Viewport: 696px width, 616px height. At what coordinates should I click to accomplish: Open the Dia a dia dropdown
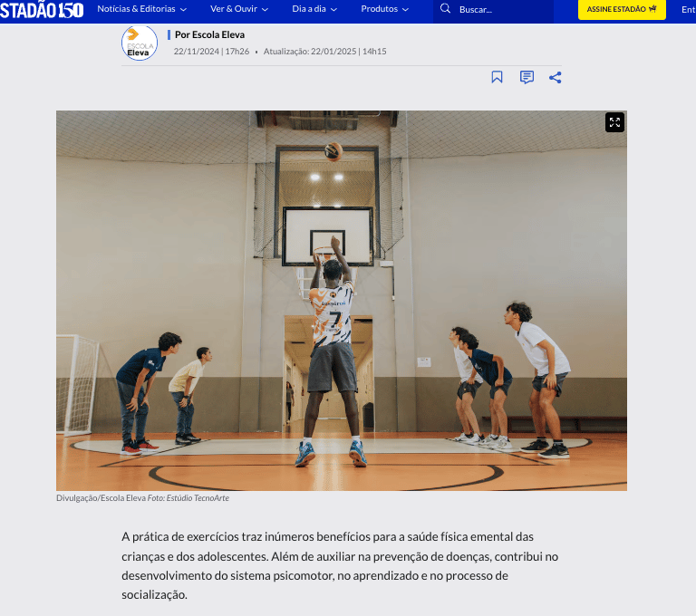click(x=314, y=9)
